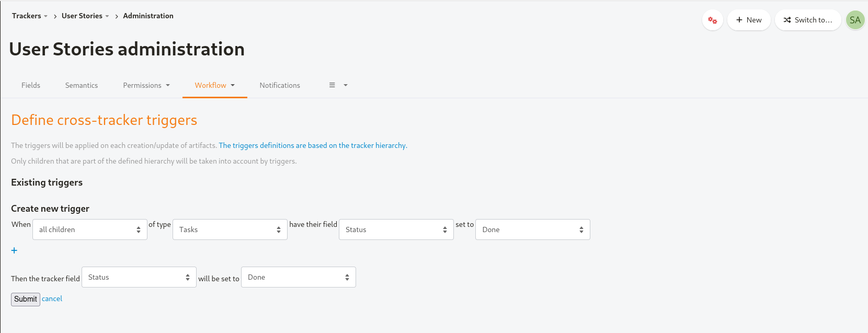Image resolution: width=868 pixels, height=333 pixels.
Task: Open the Tasks tracker type dropdown
Action: 230,229
